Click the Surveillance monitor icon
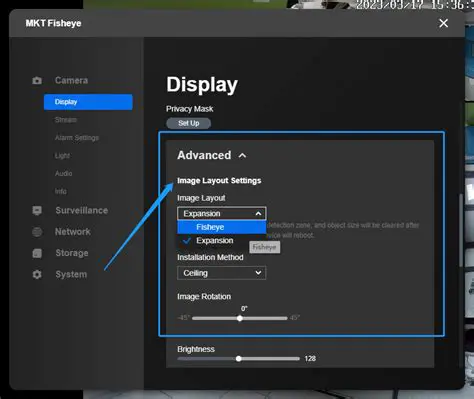The image size is (474, 399). click(x=37, y=210)
